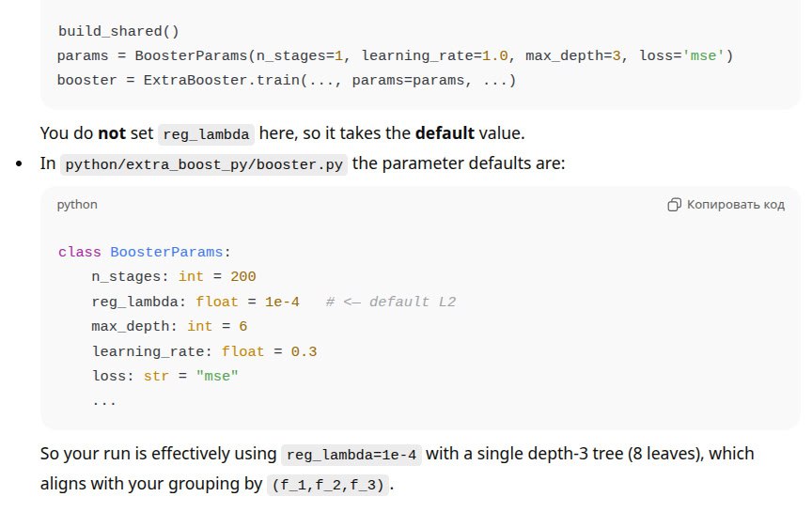Click the copy code icon
This screenshot has width=812, height=512.
(674, 205)
